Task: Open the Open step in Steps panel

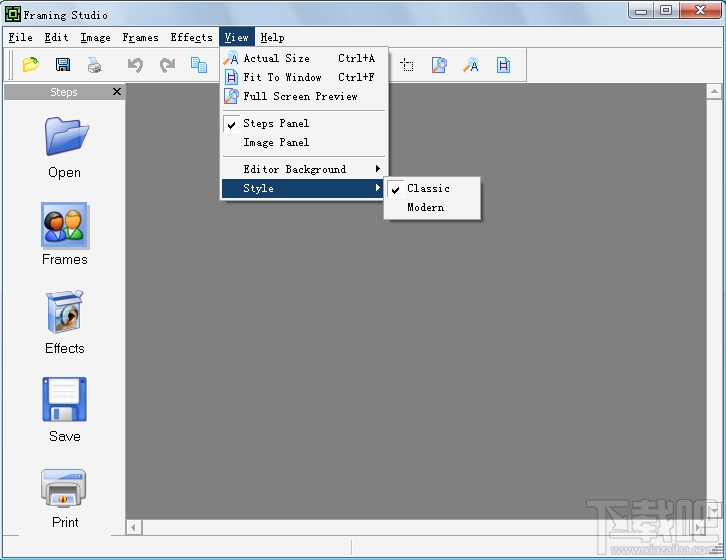Action: 65,148
